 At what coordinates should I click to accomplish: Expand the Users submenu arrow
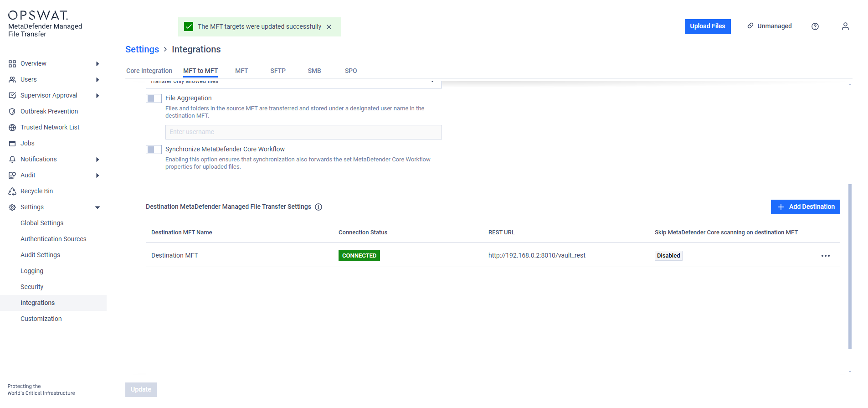(98, 80)
